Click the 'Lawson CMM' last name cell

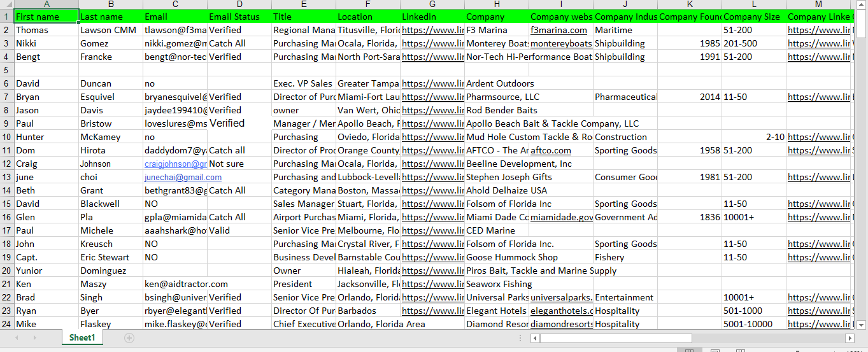(111, 30)
